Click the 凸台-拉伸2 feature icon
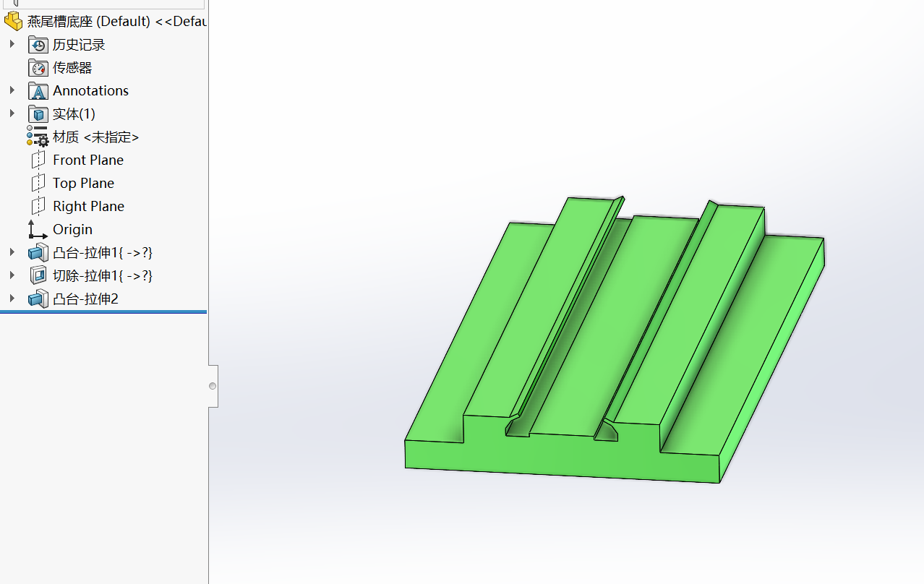This screenshot has height=584, width=924. (38, 299)
